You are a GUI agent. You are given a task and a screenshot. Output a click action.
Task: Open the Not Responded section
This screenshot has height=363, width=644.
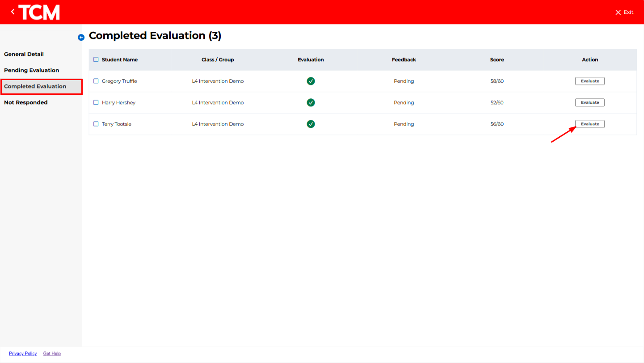pos(26,102)
